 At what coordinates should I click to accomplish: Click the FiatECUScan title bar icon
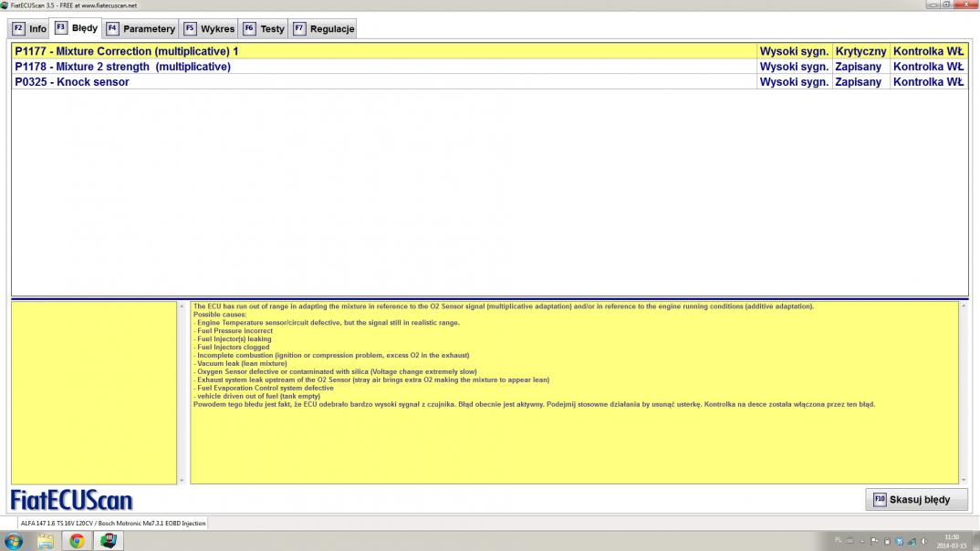tap(5, 5)
